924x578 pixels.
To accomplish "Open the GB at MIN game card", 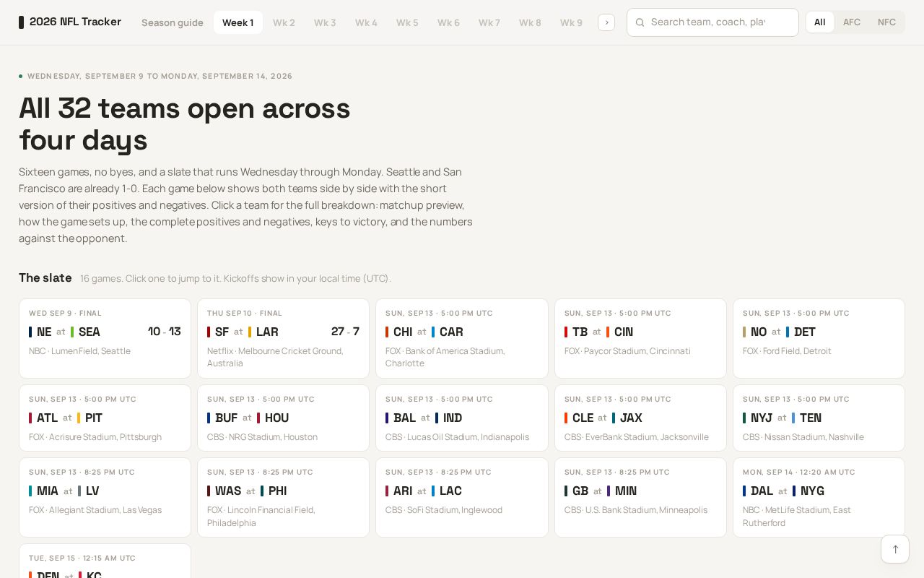I will pyautogui.click(x=640, y=497).
